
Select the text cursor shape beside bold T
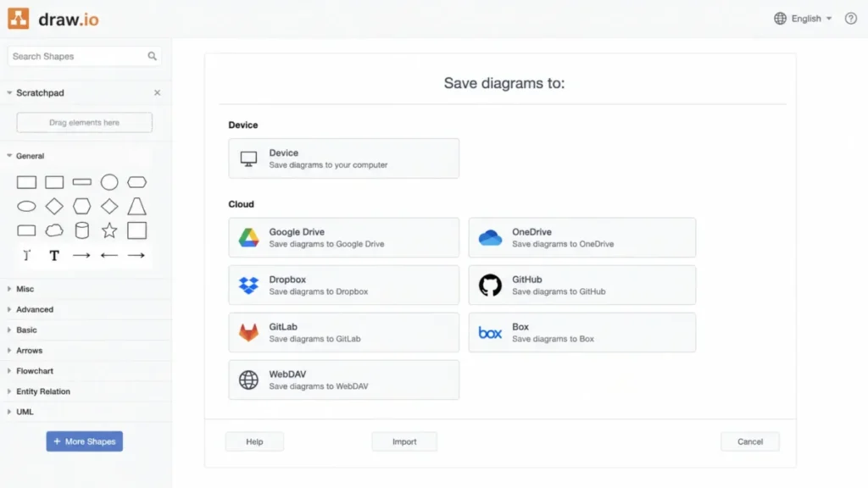(26, 255)
